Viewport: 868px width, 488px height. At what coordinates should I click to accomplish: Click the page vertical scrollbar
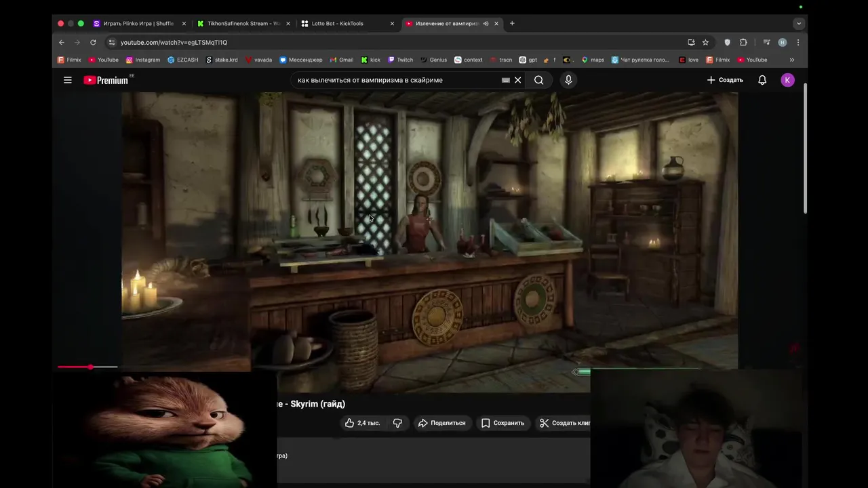(805, 149)
